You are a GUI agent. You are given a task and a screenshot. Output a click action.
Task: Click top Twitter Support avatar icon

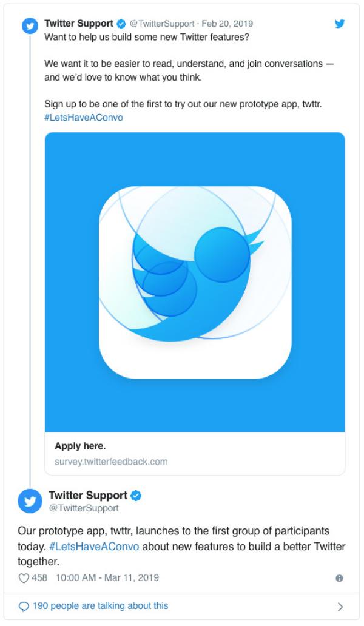point(30,27)
